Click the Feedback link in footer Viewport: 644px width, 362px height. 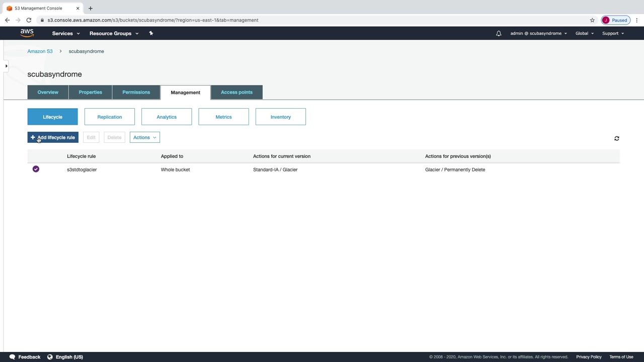coord(29,357)
